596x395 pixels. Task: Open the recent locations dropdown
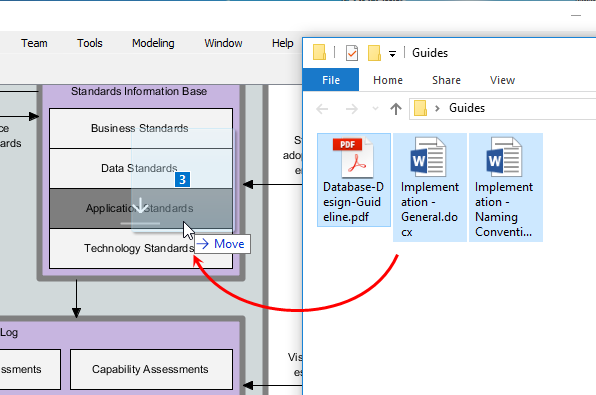375,109
